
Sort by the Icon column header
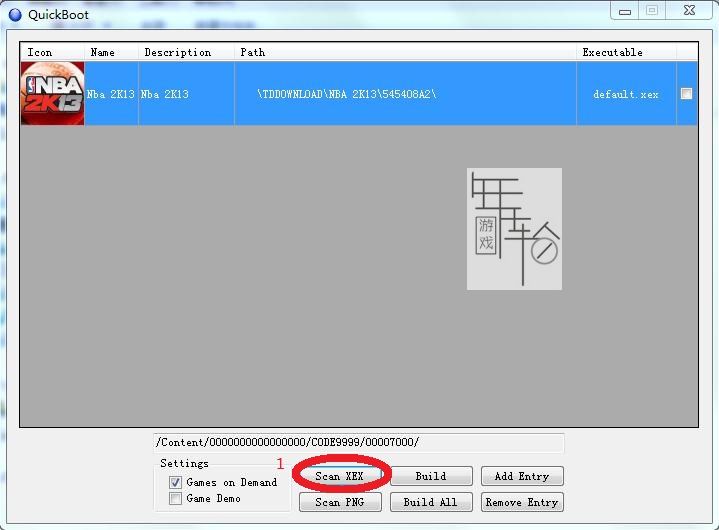pos(52,52)
